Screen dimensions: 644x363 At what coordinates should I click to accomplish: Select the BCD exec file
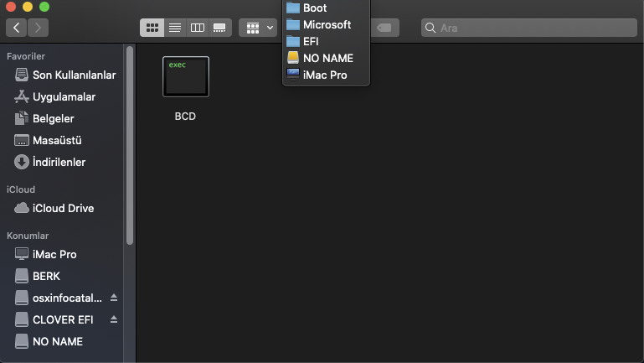pyautogui.click(x=185, y=77)
